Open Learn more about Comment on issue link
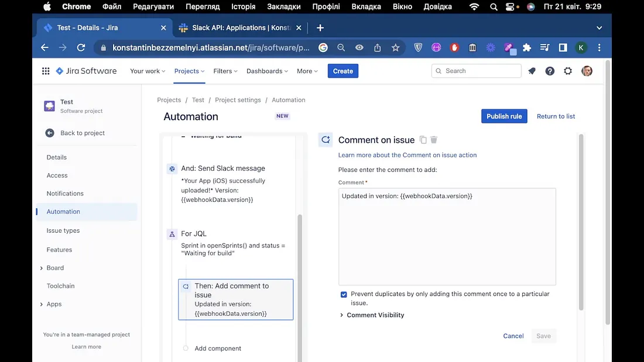Image resolution: width=644 pixels, height=362 pixels. click(x=407, y=155)
